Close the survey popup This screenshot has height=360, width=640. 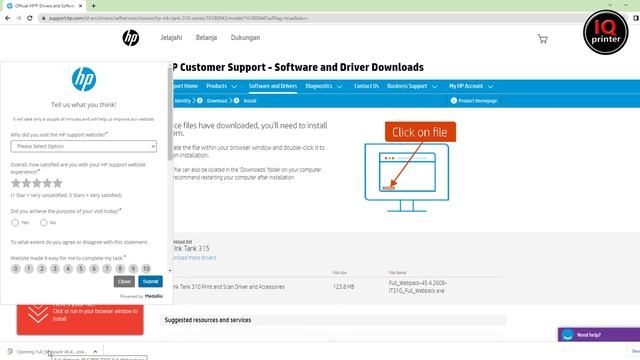click(124, 281)
